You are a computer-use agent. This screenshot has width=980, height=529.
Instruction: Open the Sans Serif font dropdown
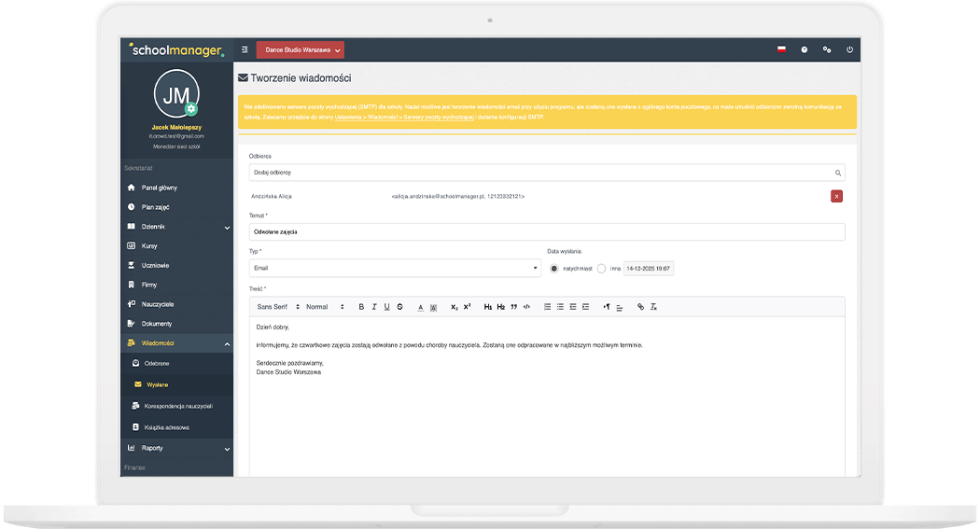pyautogui.click(x=278, y=307)
